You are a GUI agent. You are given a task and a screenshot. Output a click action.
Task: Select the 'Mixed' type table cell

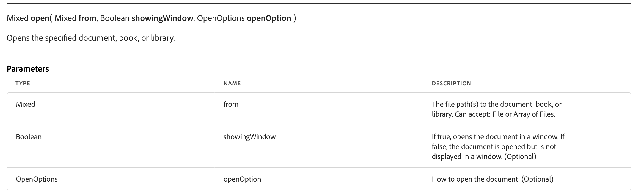pos(26,104)
